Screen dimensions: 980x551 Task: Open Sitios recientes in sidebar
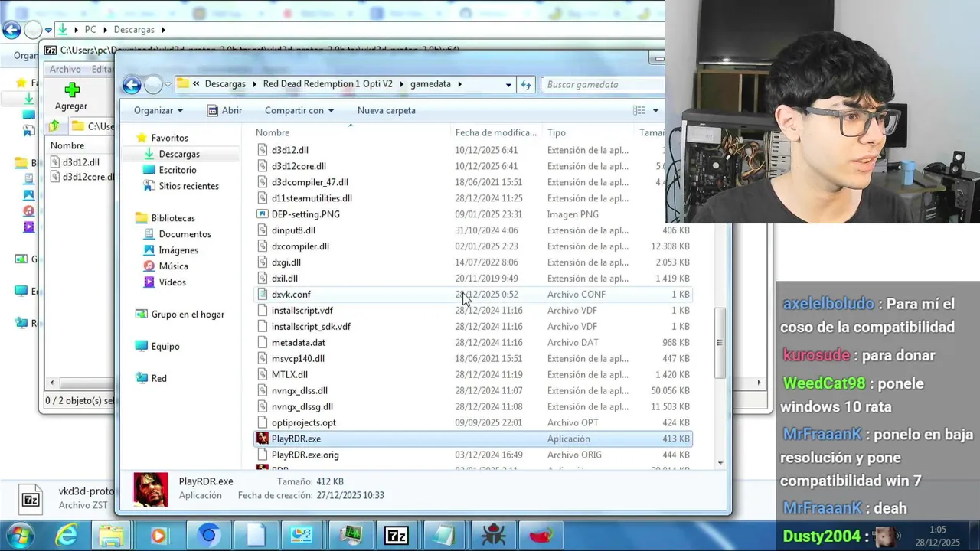click(188, 186)
